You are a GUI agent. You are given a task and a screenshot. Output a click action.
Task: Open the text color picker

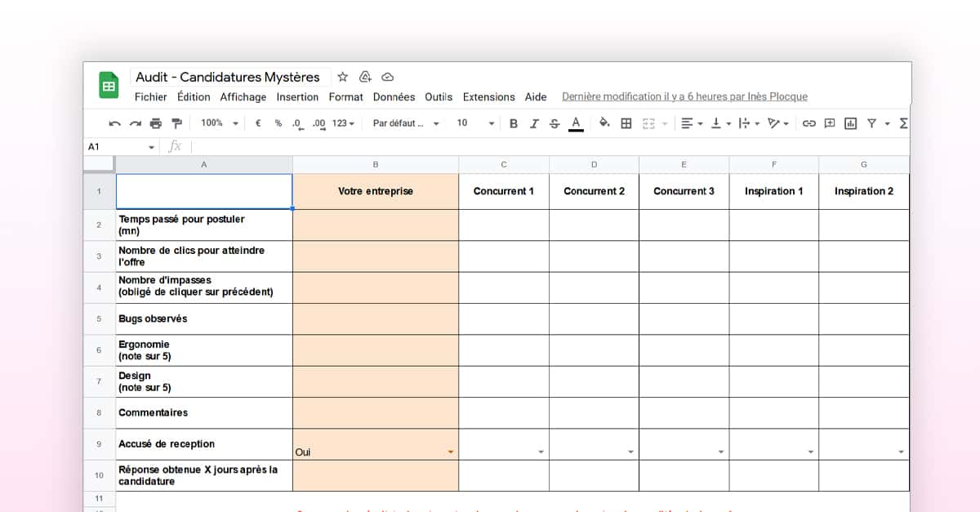click(576, 123)
